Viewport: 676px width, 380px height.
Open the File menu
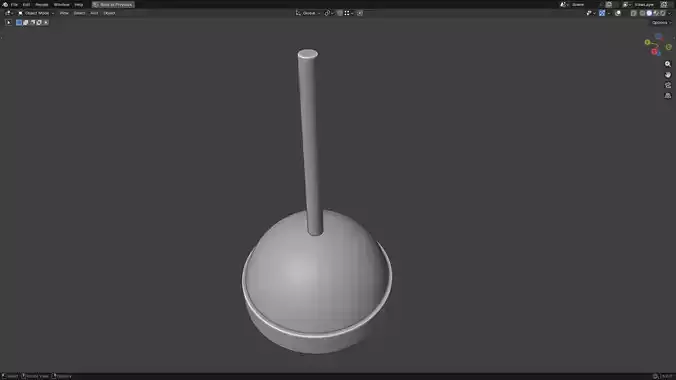pyautogui.click(x=14, y=4)
